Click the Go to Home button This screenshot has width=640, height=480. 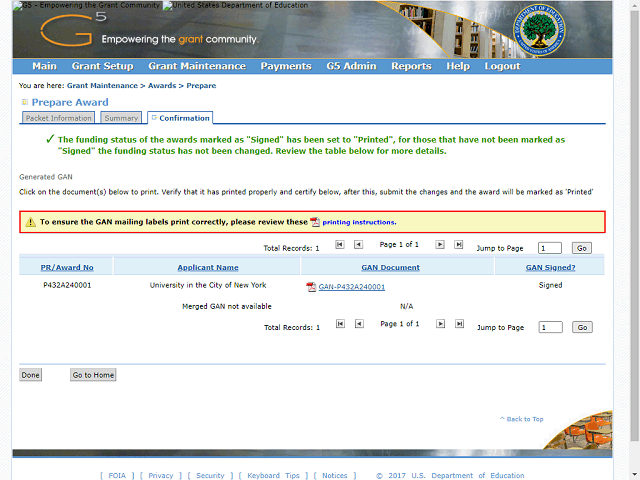(93, 375)
